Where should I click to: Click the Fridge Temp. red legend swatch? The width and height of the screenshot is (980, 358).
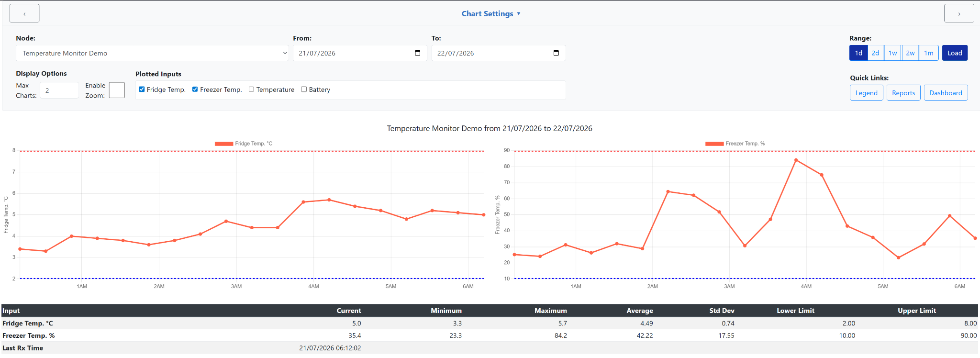tap(224, 144)
